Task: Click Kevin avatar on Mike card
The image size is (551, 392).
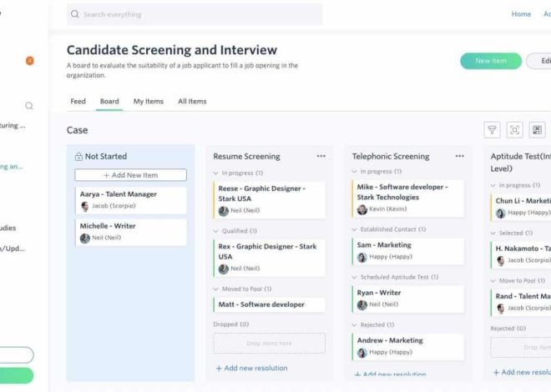Action: 362,209
